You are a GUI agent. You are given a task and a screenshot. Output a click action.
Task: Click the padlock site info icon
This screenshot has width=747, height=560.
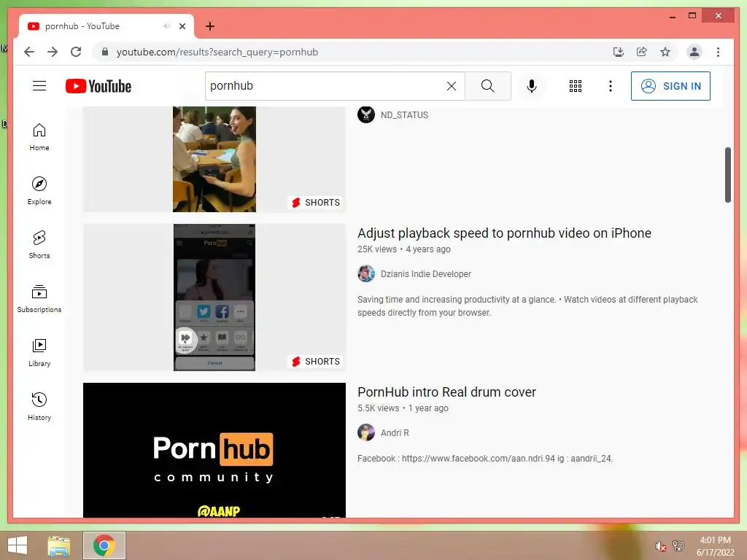pos(105,52)
